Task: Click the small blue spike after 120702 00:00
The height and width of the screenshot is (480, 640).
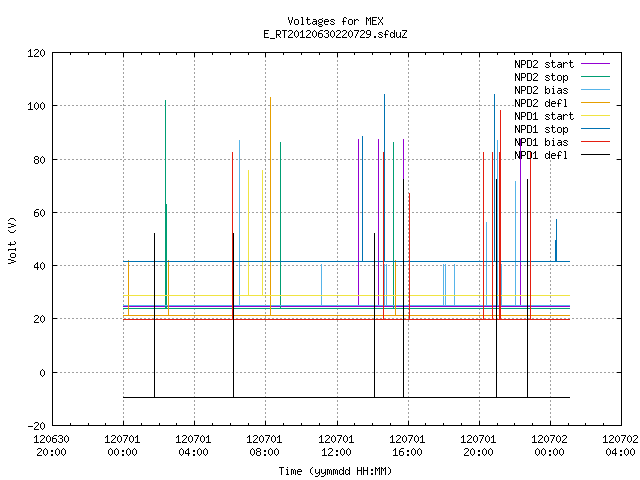Action: pyautogui.click(x=556, y=241)
